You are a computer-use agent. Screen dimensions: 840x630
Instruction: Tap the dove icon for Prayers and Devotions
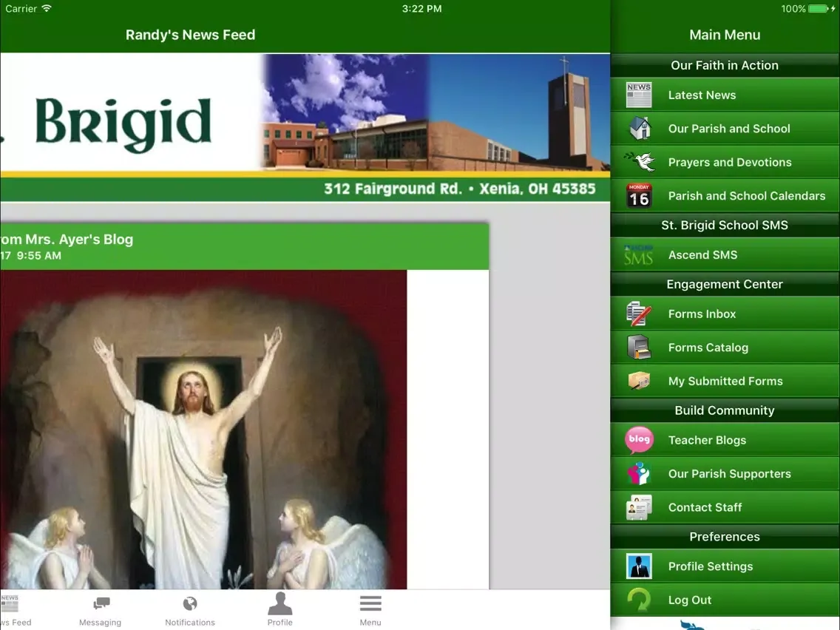(x=639, y=162)
